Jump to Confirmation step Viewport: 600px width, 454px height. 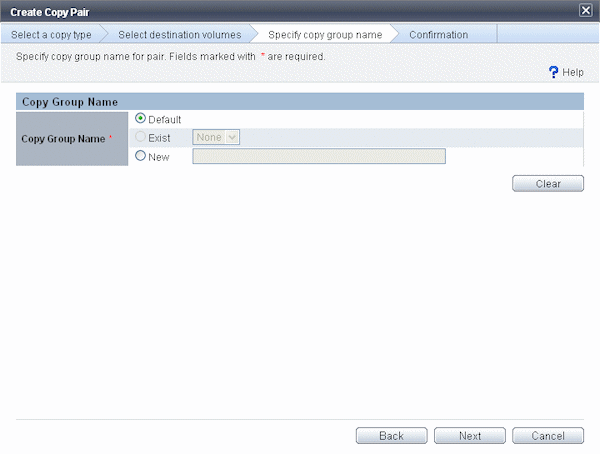click(439, 35)
